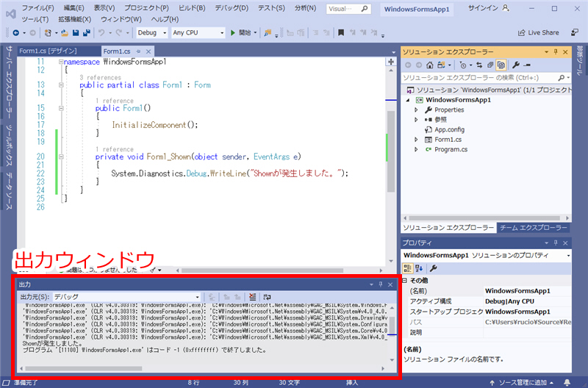Click the collapse all icon in Solution Explorer
Image resolution: width=588 pixels, height=388 pixels.
(x=490, y=65)
